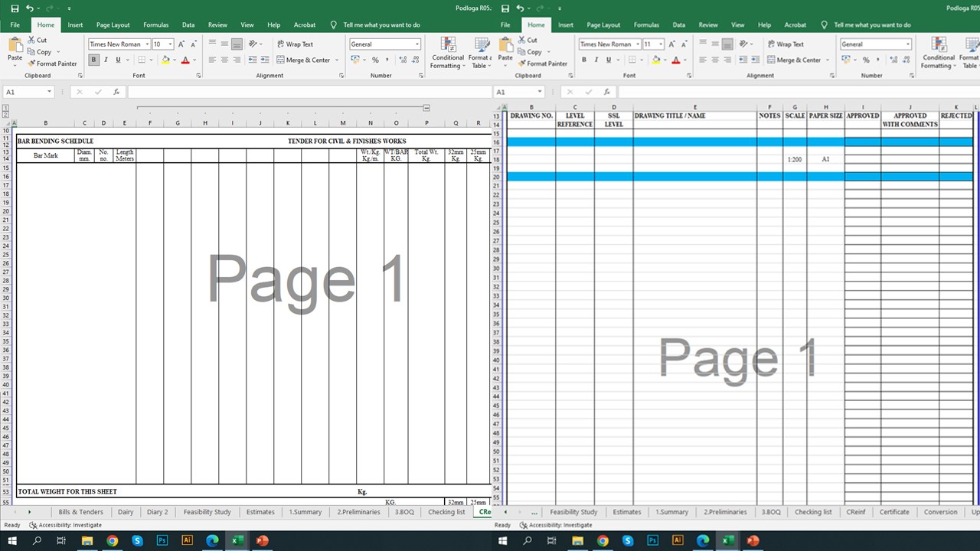Click the font color red swatch in the left window
Viewport: 980px width, 551px height.
point(185,60)
